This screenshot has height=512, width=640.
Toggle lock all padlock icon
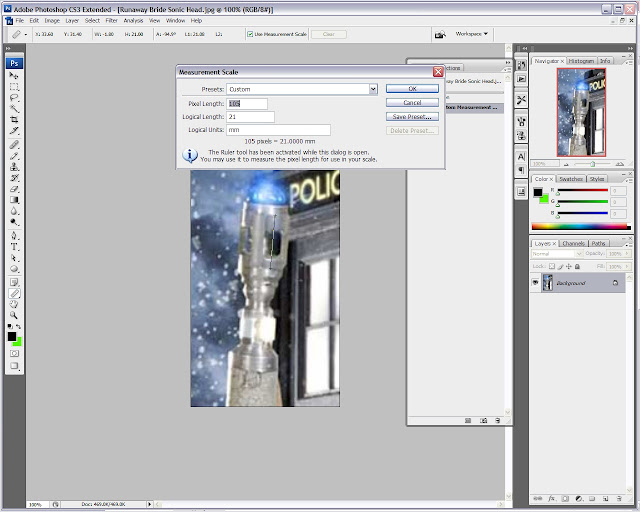(x=577, y=266)
